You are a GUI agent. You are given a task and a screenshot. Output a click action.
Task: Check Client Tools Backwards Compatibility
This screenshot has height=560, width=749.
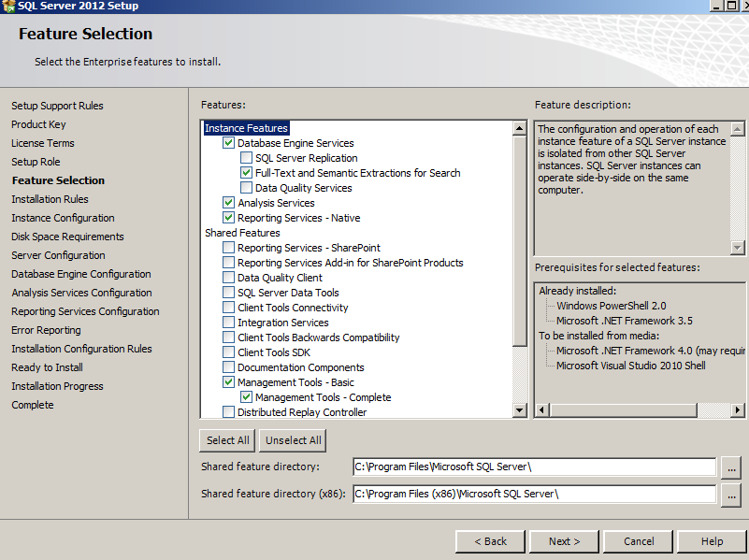click(228, 337)
